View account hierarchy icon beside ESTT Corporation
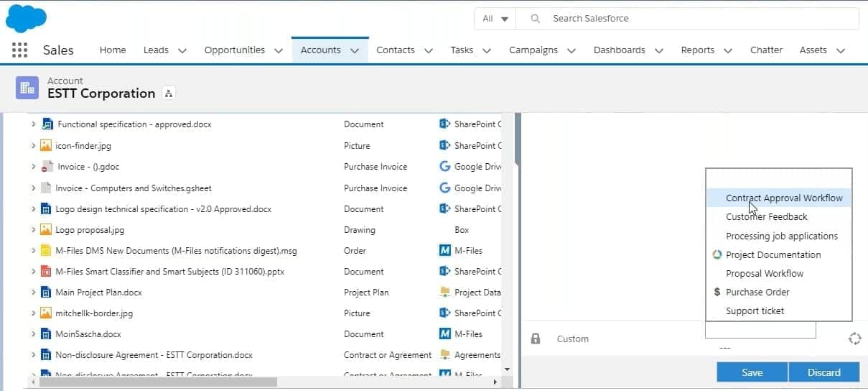 (169, 93)
